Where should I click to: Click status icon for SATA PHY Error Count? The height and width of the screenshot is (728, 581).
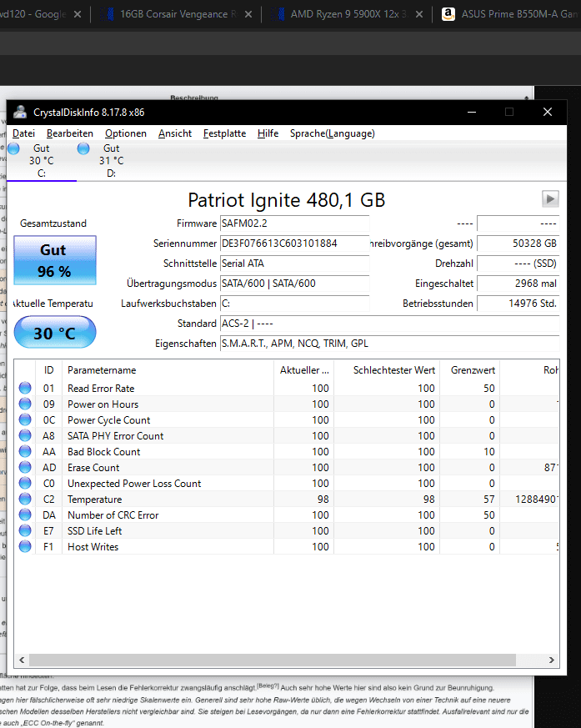pos(25,435)
